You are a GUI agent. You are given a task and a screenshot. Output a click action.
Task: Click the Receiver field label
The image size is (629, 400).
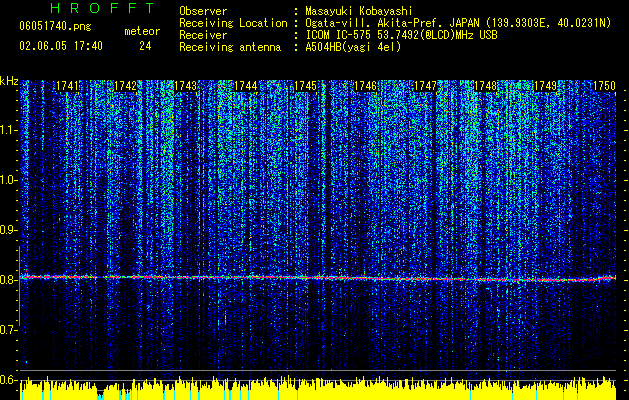coord(203,35)
